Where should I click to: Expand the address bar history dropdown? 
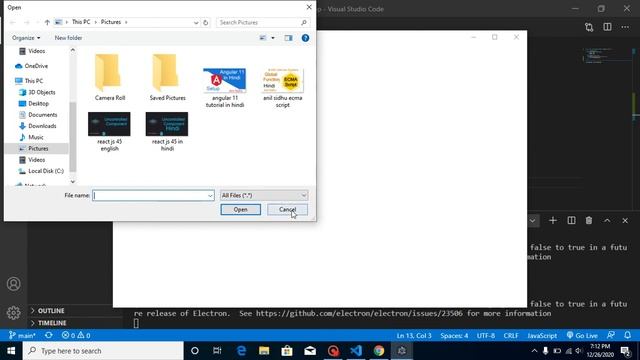pyautogui.click(x=196, y=22)
